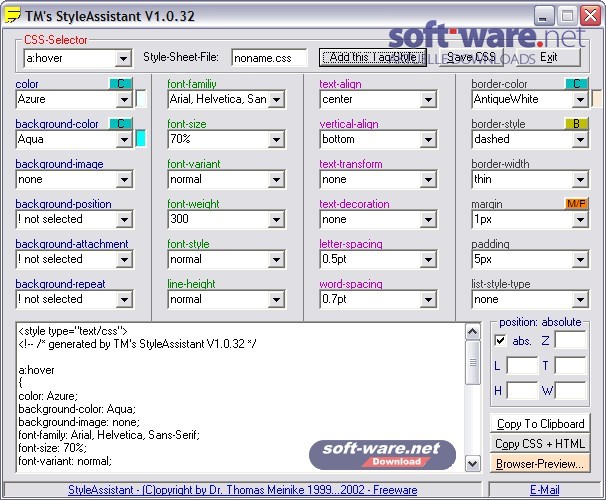This screenshot has width=606, height=500.
Task: Click the Exit button
Action: point(548,57)
